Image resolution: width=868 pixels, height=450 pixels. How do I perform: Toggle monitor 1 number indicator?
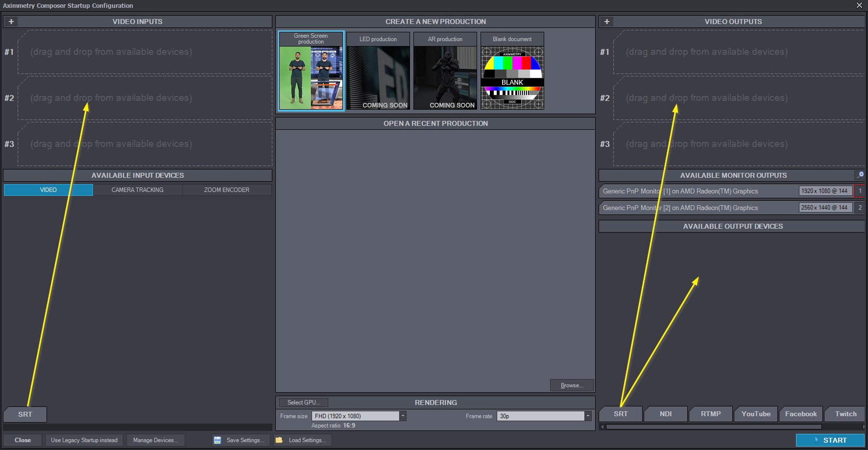point(860,191)
